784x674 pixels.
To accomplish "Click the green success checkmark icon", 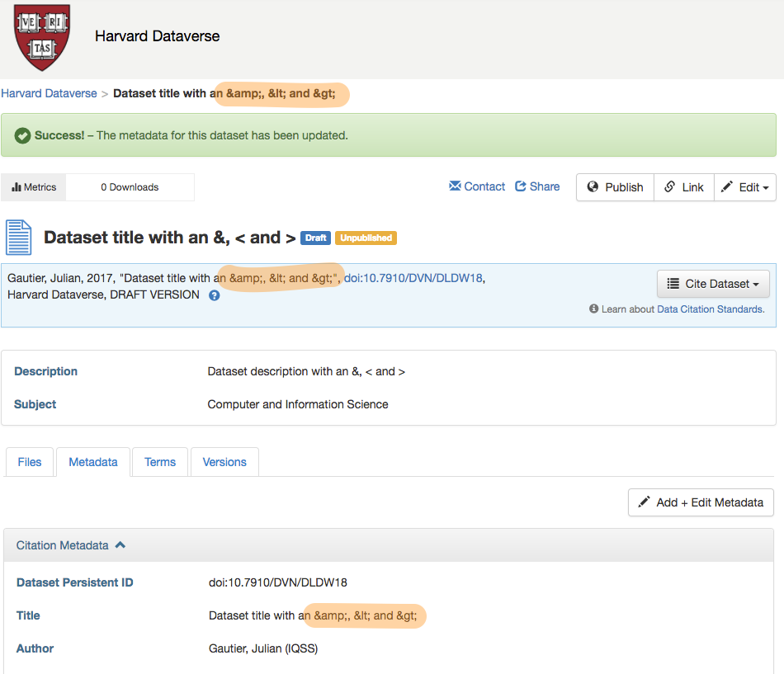I will pyautogui.click(x=22, y=135).
